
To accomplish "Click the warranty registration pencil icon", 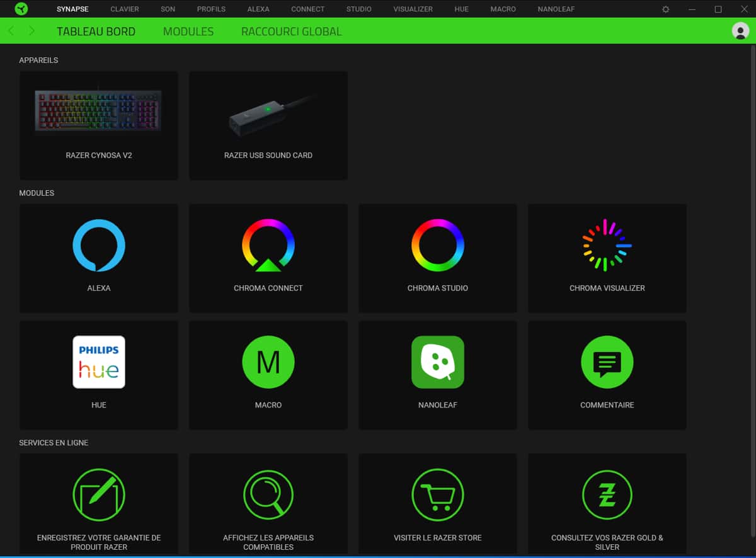I will tap(99, 494).
